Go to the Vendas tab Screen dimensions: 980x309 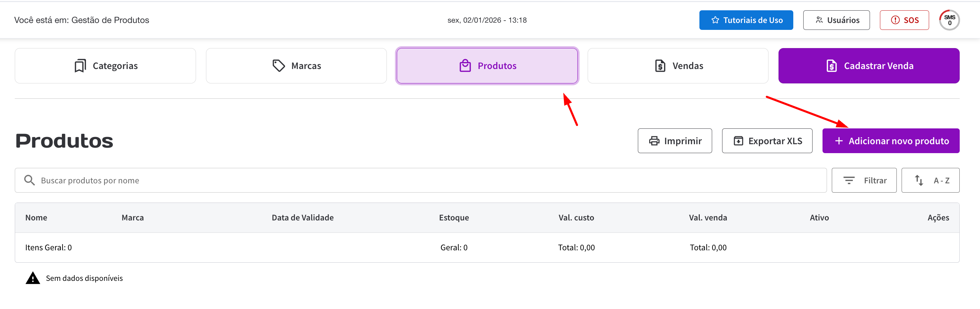point(677,66)
